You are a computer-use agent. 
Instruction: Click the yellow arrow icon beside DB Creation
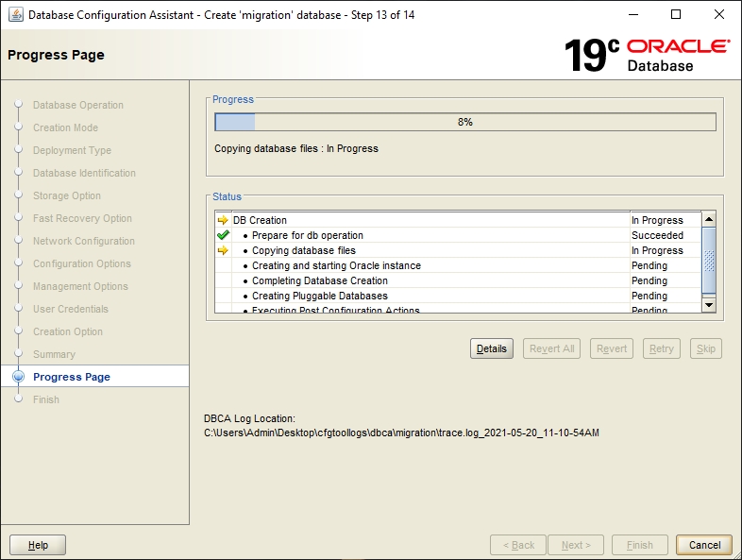tap(223, 220)
